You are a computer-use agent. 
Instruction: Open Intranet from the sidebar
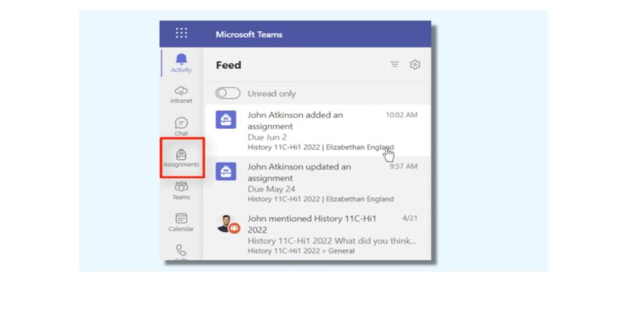coord(181,95)
